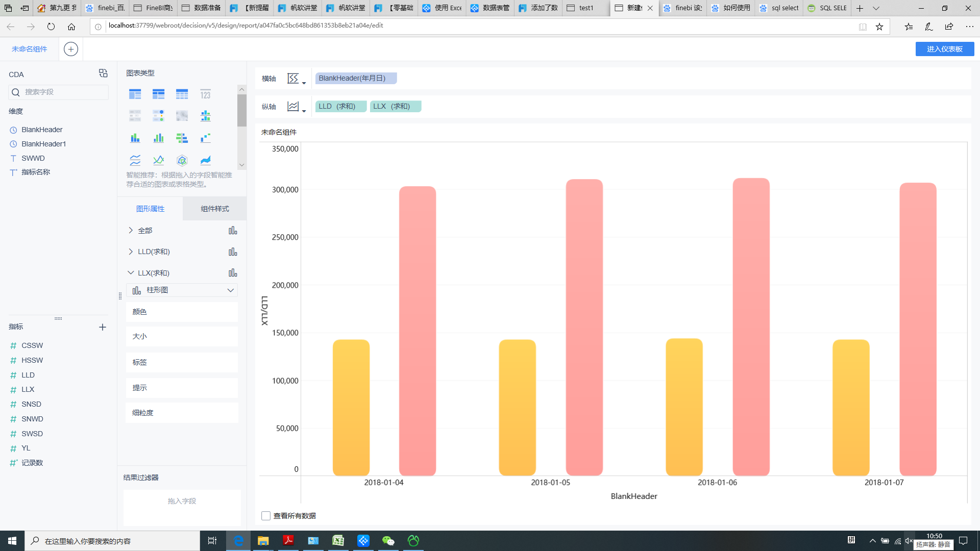
Task: Expand the 全部 properties section
Action: 131,231
